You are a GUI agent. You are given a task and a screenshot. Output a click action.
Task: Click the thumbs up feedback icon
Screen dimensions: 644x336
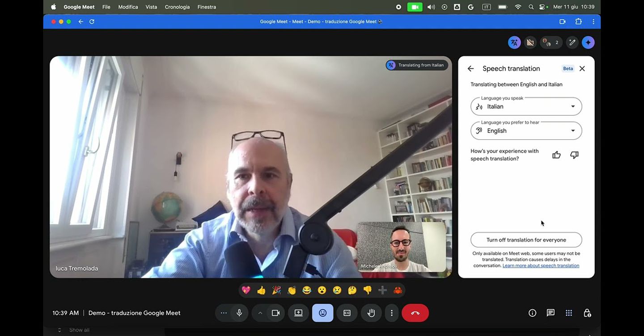[556, 155]
